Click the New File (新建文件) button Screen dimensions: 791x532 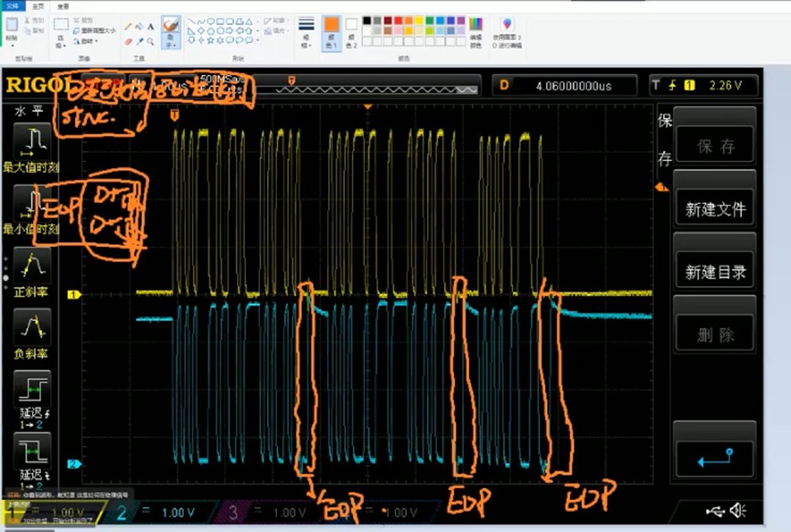(x=715, y=209)
